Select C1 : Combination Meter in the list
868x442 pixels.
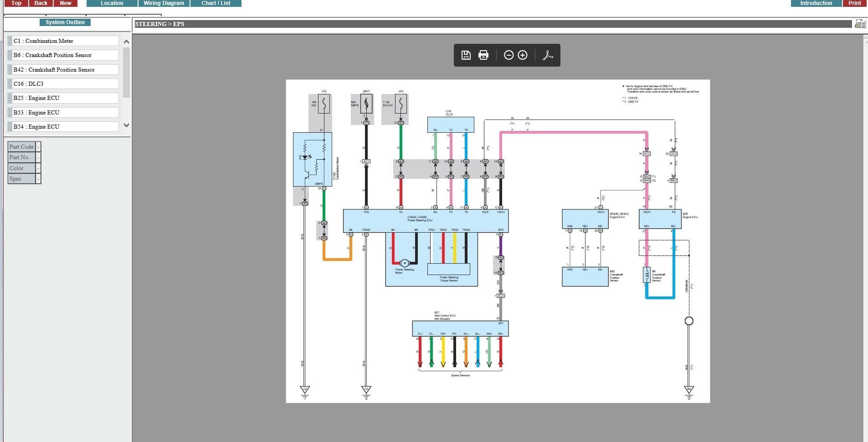point(63,41)
